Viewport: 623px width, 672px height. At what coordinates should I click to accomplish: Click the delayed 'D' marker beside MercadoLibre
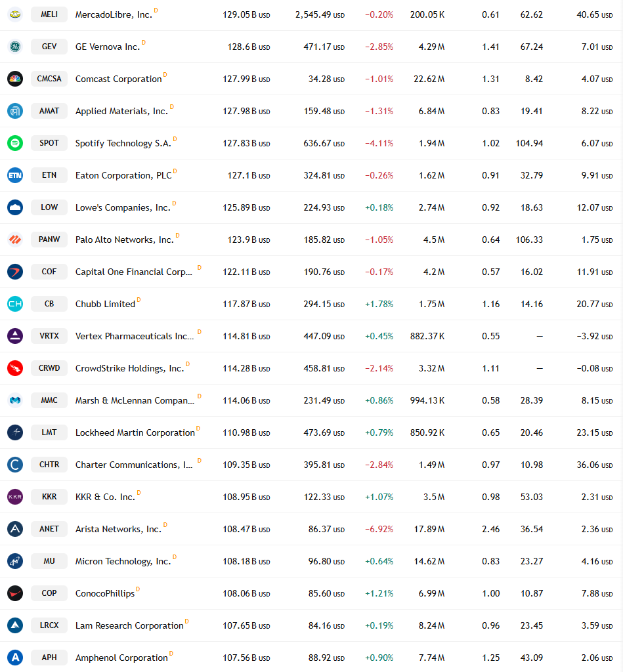point(156,10)
